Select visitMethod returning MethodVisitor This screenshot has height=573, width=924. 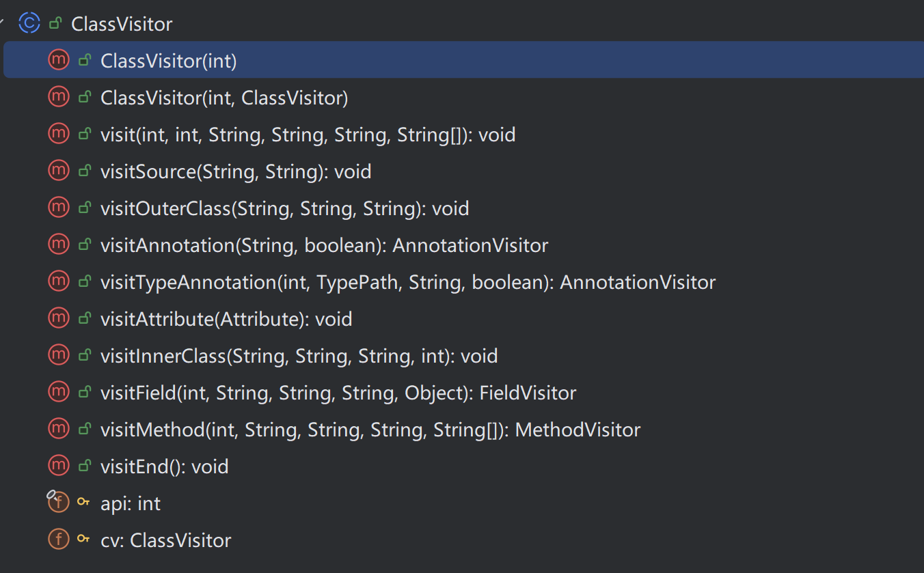pyautogui.click(x=370, y=430)
